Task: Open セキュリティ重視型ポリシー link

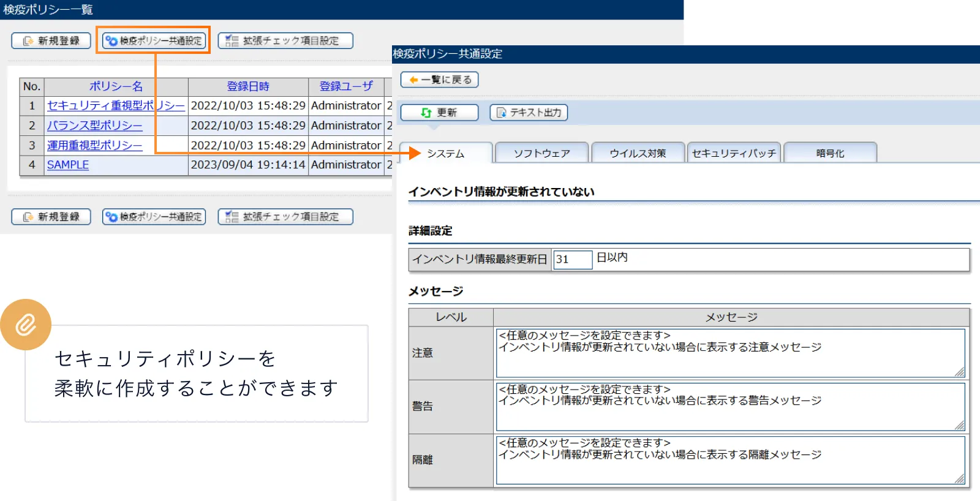Action: [116, 105]
